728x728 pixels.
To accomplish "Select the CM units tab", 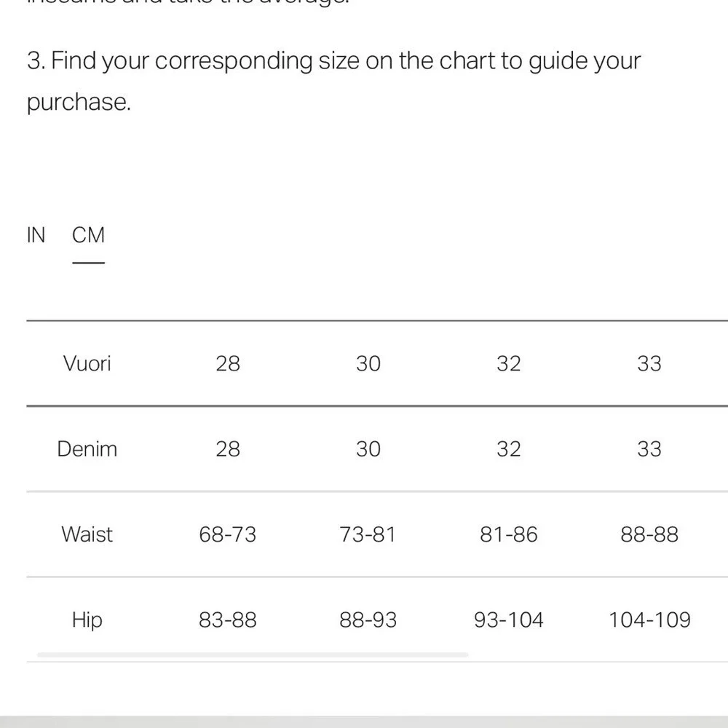I will click(x=88, y=235).
